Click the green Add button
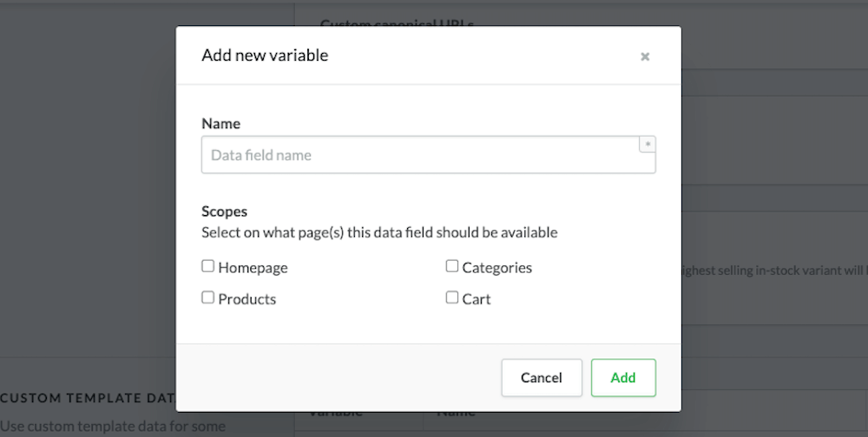Viewport: 868px width, 437px height. click(x=622, y=377)
